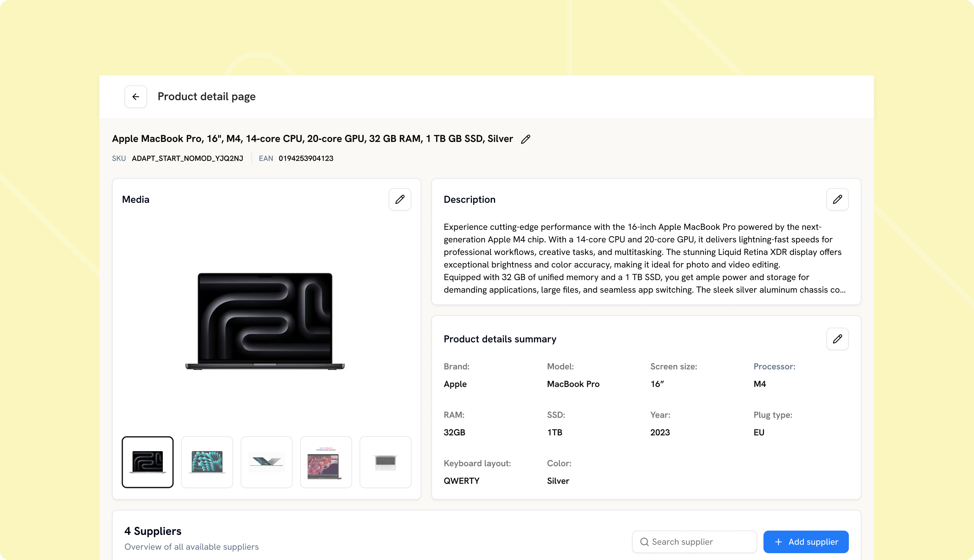
Task: Click the plus icon in Add supplier
Action: coord(778,541)
